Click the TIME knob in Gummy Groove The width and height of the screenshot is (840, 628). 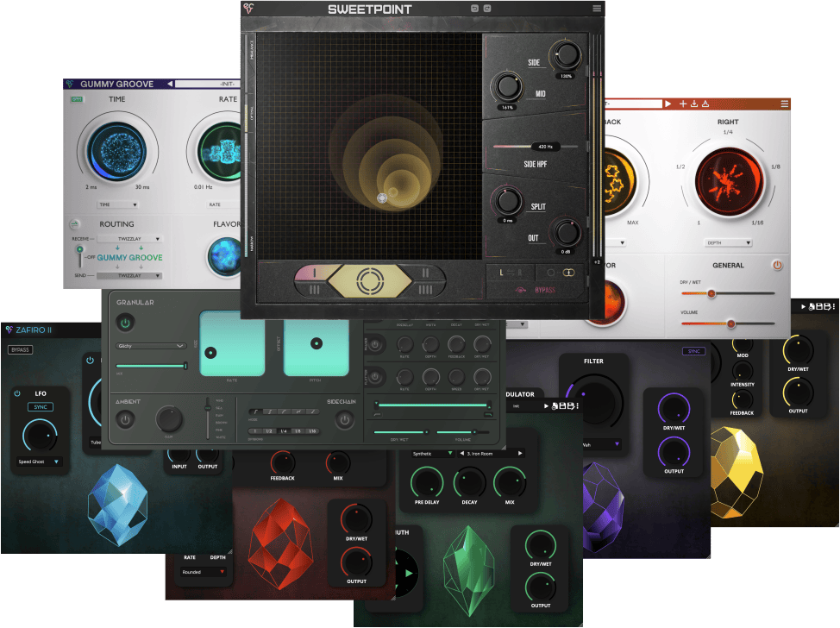(117, 150)
